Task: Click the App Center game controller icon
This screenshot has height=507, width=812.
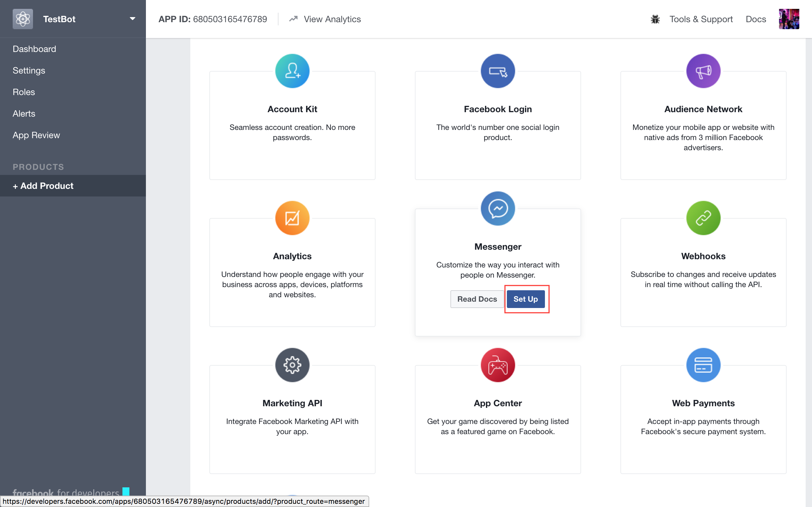Action: [497, 365]
